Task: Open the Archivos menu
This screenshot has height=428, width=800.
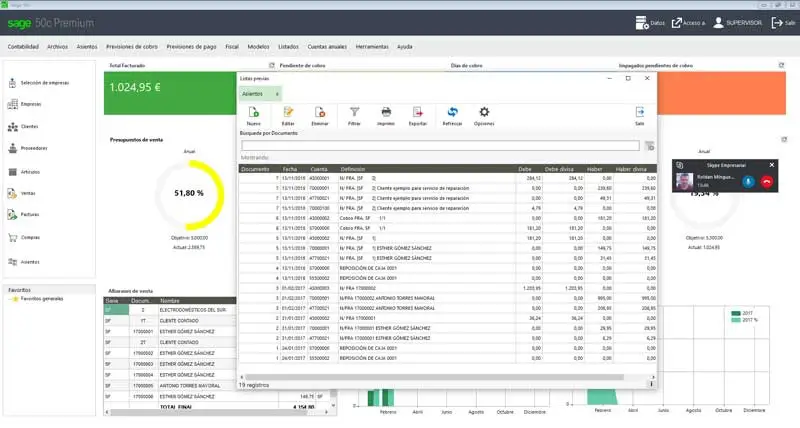Action: [57, 46]
